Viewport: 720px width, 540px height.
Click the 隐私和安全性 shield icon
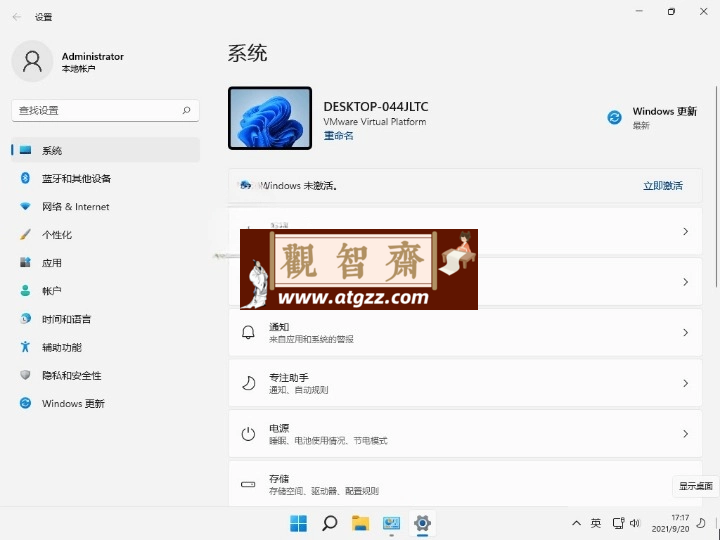25,375
